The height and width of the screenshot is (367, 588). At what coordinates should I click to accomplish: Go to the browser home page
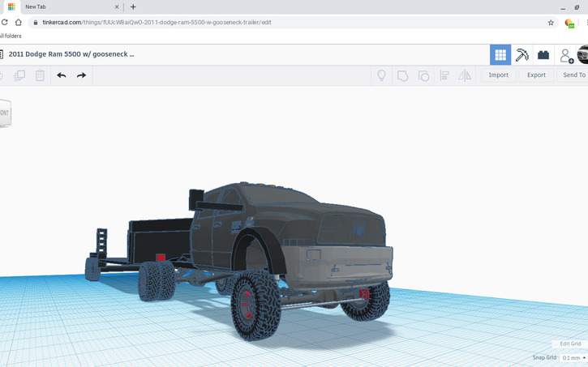pos(18,23)
